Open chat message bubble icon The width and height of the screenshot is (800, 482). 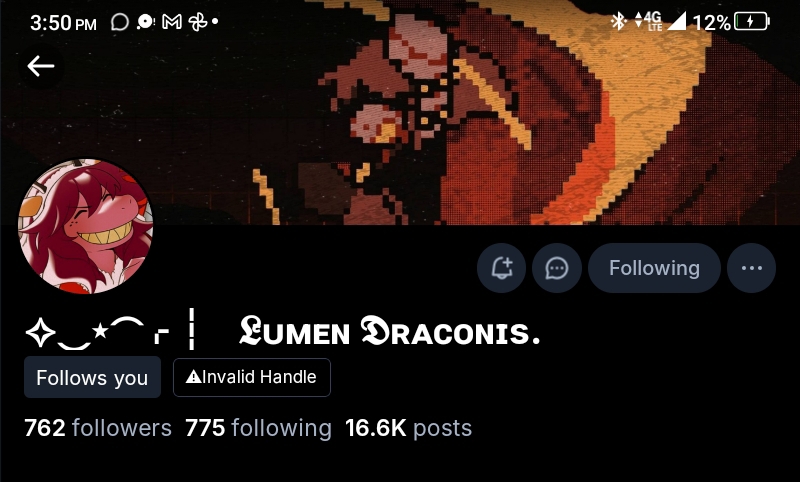click(557, 268)
